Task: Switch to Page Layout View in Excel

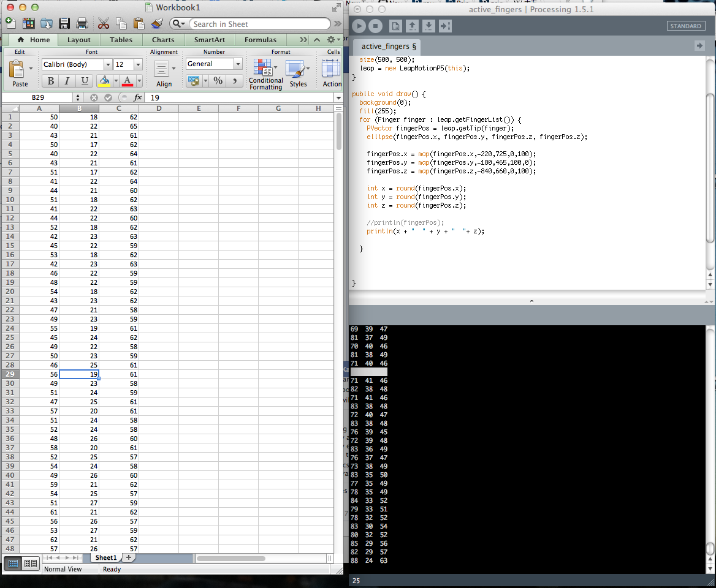Action: tap(31, 563)
